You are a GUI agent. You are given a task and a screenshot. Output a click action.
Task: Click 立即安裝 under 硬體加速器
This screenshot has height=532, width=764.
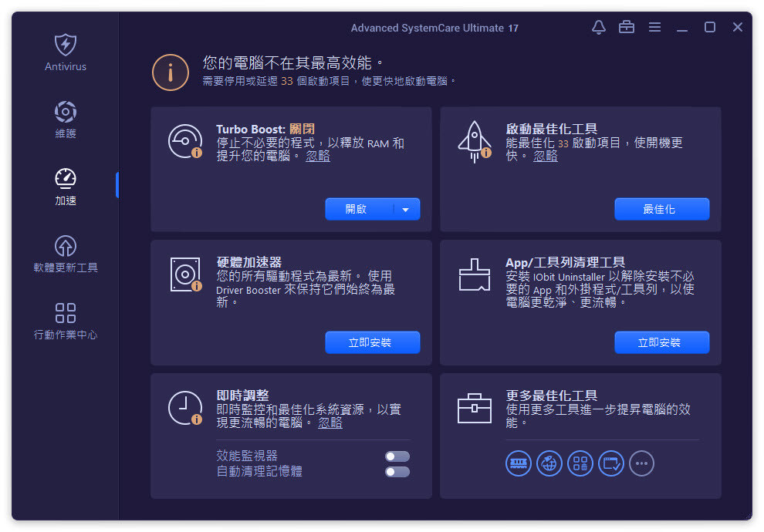pyautogui.click(x=372, y=342)
